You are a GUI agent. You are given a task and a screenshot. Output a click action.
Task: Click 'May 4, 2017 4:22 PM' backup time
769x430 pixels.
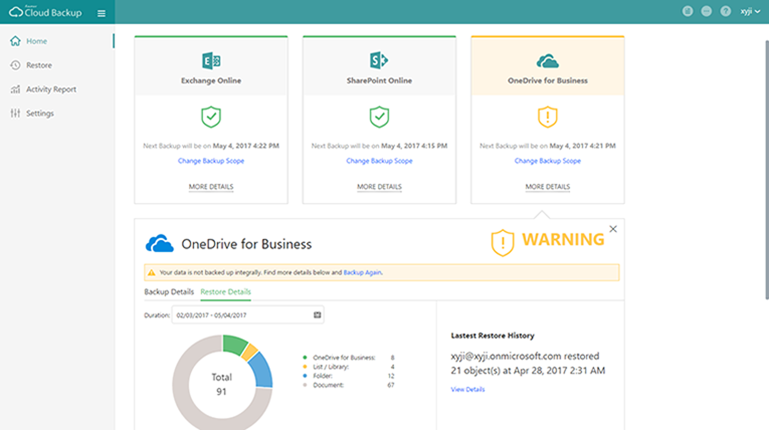pyautogui.click(x=246, y=146)
